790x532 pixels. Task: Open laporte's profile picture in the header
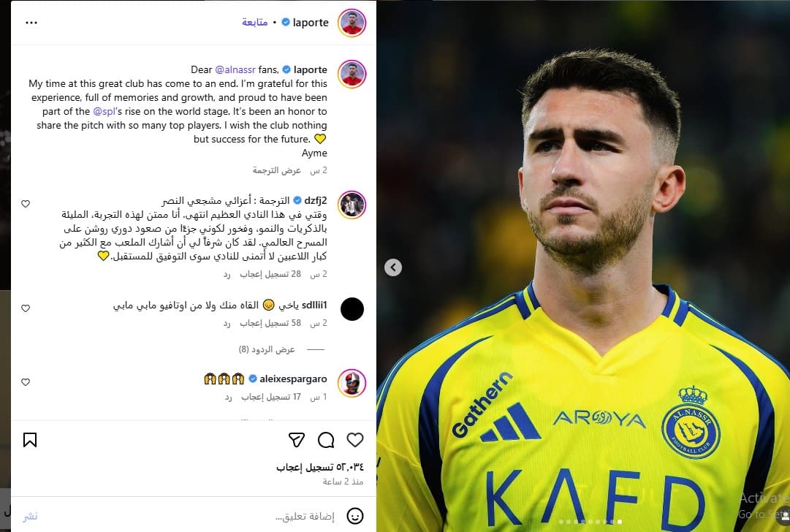coord(352,23)
